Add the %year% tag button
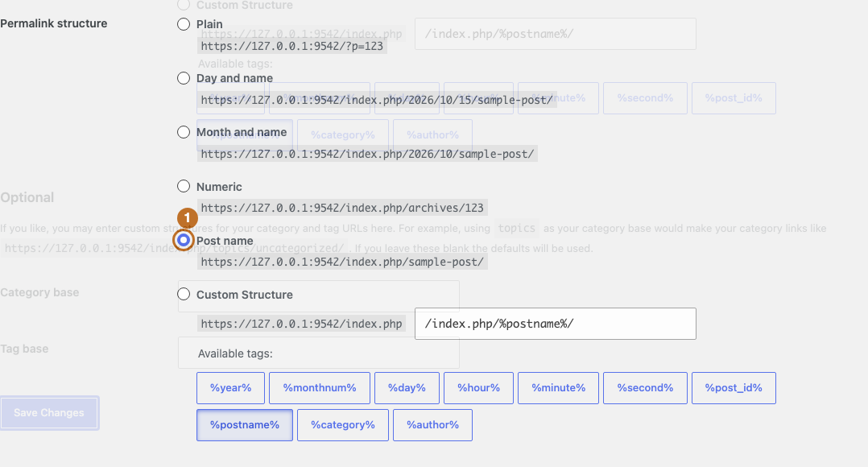The image size is (868, 467). [x=230, y=388]
